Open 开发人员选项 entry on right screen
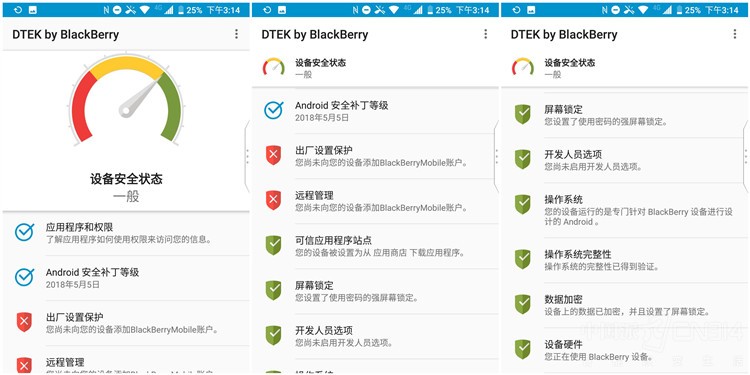Viewport: 750px width, 375px height. point(624,160)
